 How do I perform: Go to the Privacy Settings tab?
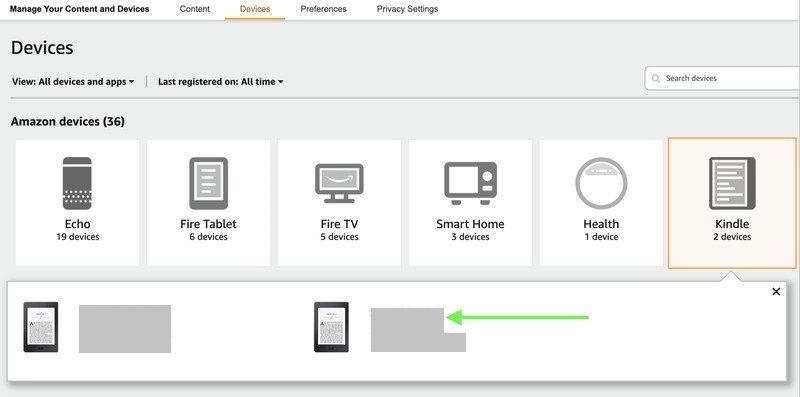click(x=407, y=9)
